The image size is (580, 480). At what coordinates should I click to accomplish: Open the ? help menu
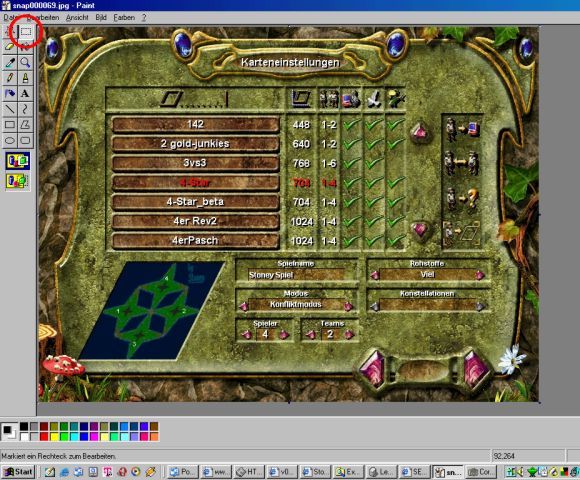(144, 18)
